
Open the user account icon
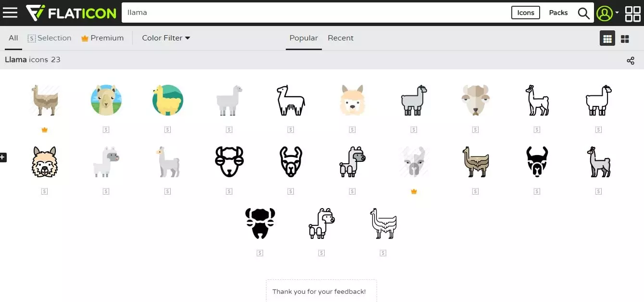click(x=604, y=13)
